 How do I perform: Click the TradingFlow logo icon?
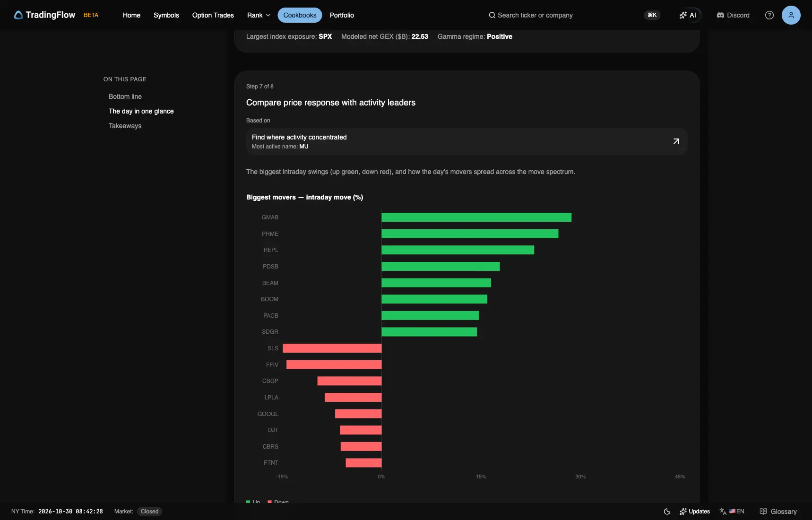18,15
